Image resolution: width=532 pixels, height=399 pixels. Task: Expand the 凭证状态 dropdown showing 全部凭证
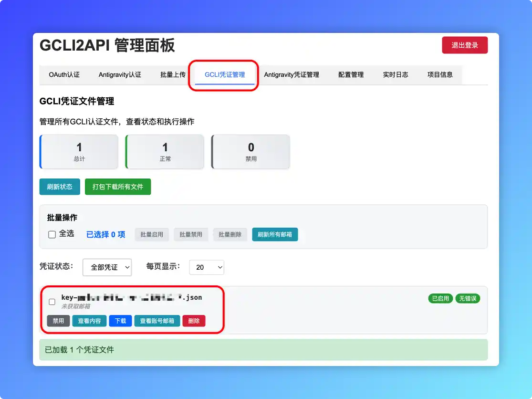[x=107, y=267]
